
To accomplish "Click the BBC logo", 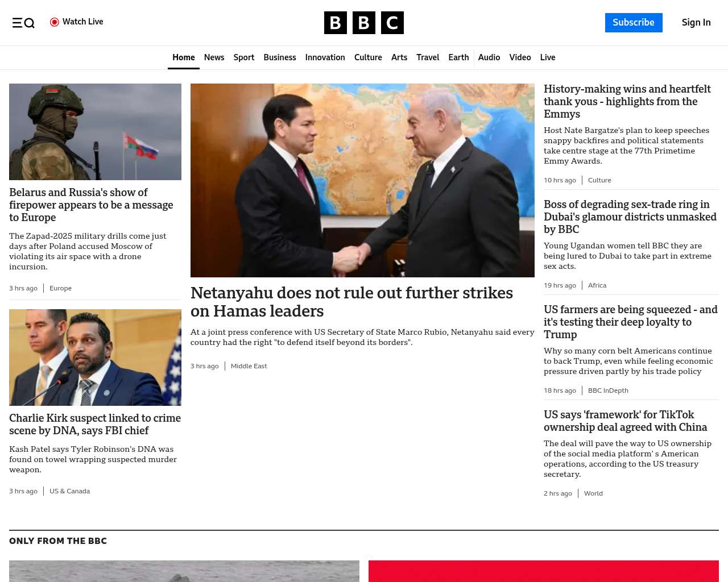I will click(364, 23).
